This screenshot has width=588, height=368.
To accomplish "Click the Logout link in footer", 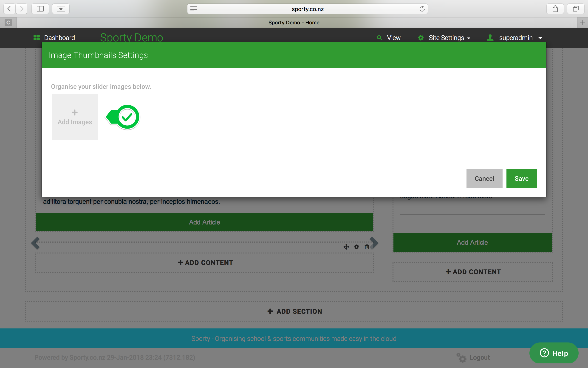I will (480, 357).
